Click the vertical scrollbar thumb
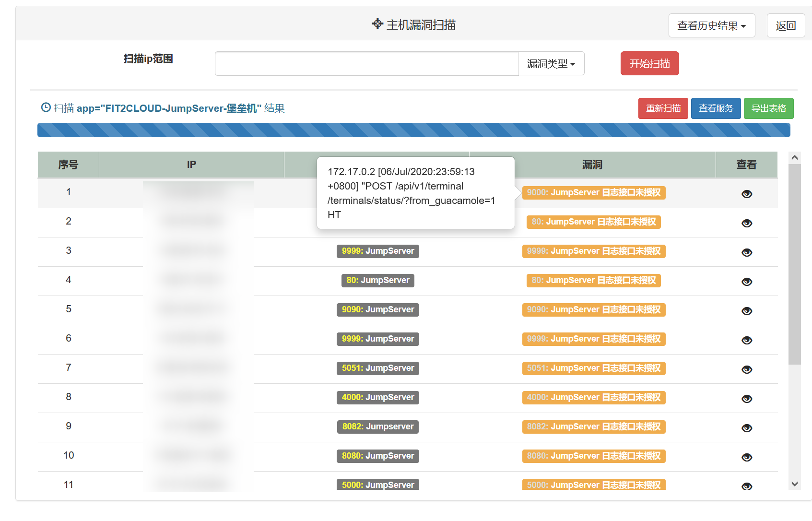Image resolution: width=812 pixels, height=521 pixels. pyautogui.click(x=794, y=264)
